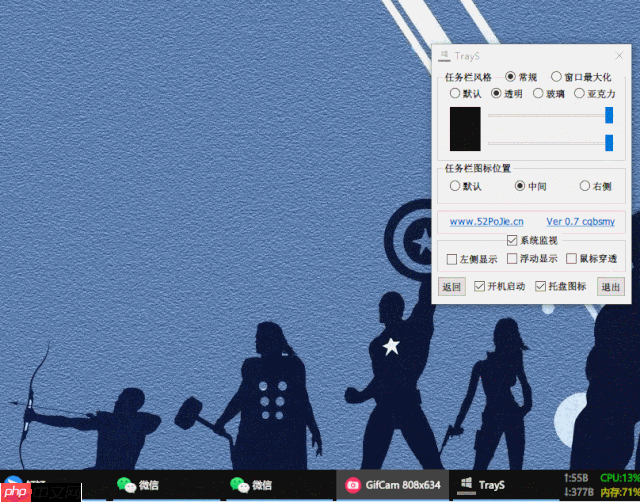Screen dimensions: 640x502
Task: Open the Ver 0.7 cqbsmy link
Action: [x=580, y=222]
